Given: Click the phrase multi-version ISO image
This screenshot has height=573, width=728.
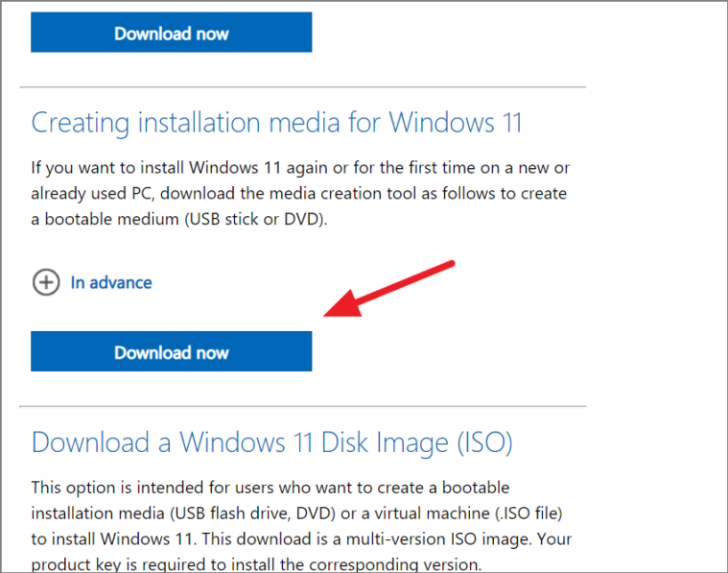Looking at the screenshot, I should [441, 539].
